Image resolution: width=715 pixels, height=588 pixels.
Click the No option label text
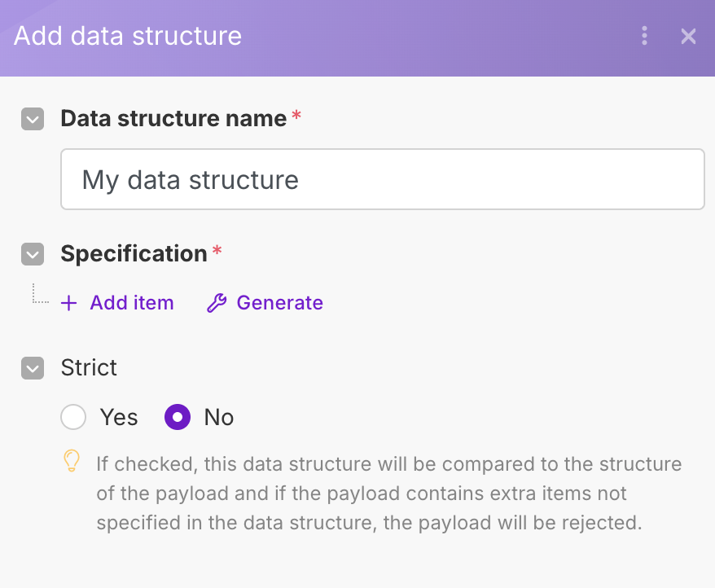219,418
